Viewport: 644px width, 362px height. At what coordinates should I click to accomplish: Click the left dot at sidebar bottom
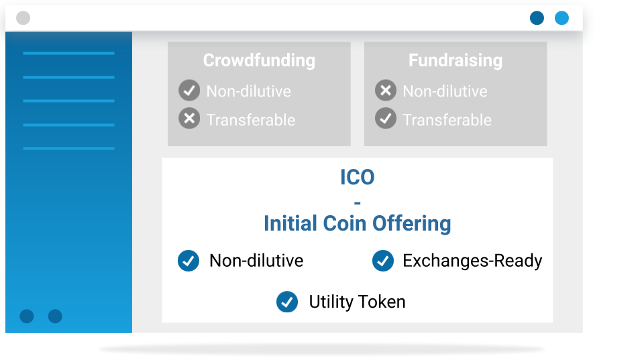(x=27, y=316)
